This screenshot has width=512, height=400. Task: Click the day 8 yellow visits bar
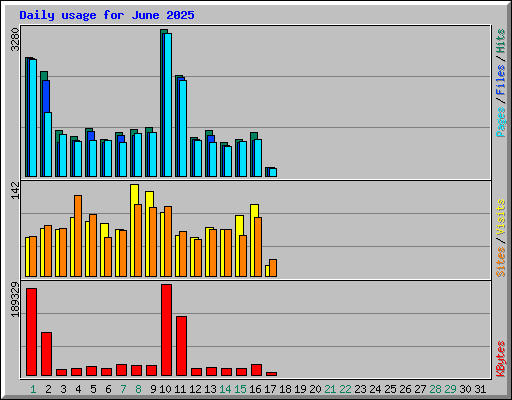pos(134,194)
